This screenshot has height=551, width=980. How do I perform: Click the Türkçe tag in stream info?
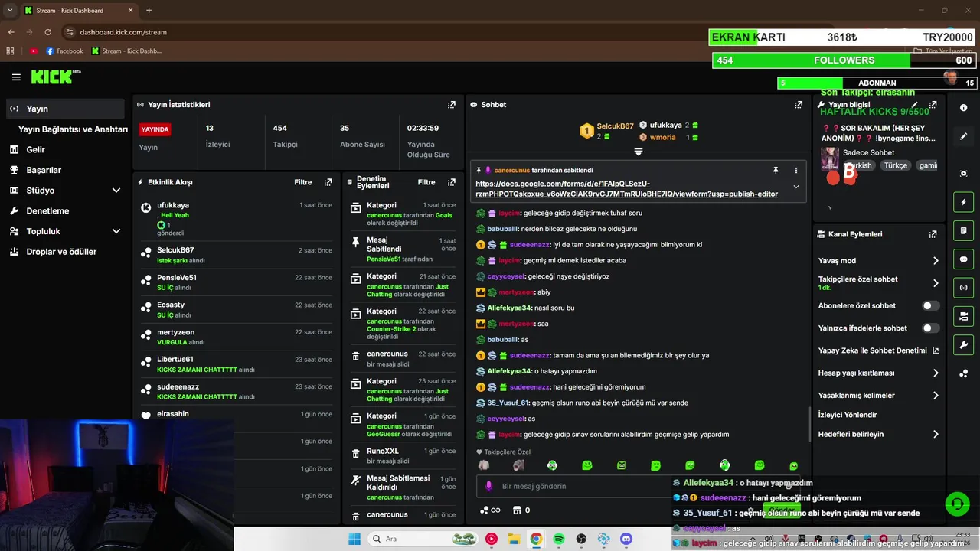coord(895,165)
